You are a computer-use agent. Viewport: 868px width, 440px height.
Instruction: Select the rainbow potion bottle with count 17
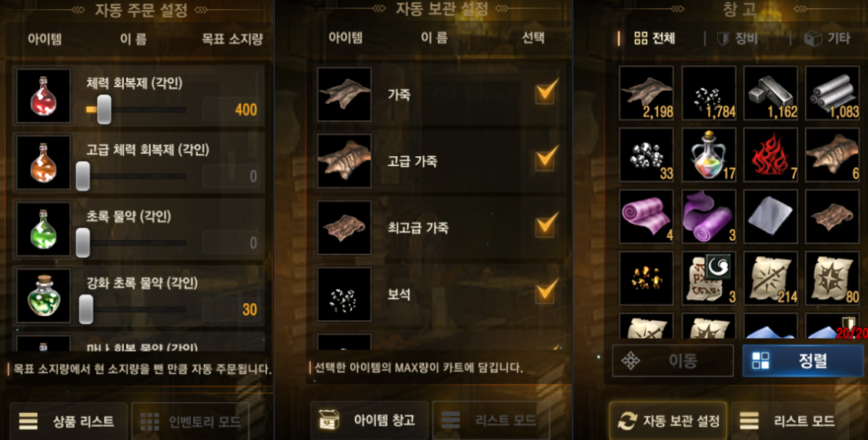pyautogui.click(x=709, y=155)
